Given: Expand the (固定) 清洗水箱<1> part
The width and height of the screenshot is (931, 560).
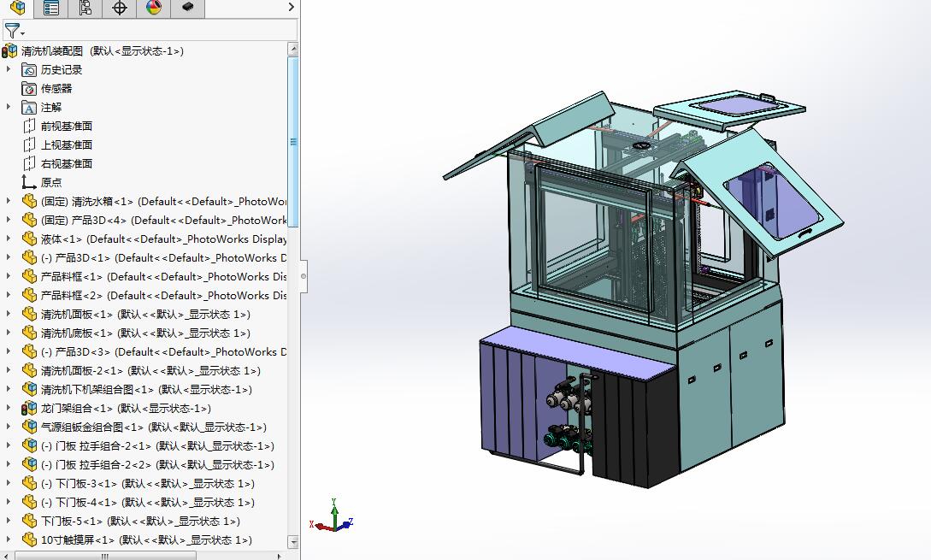Looking at the screenshot, I should click(9, 201).
